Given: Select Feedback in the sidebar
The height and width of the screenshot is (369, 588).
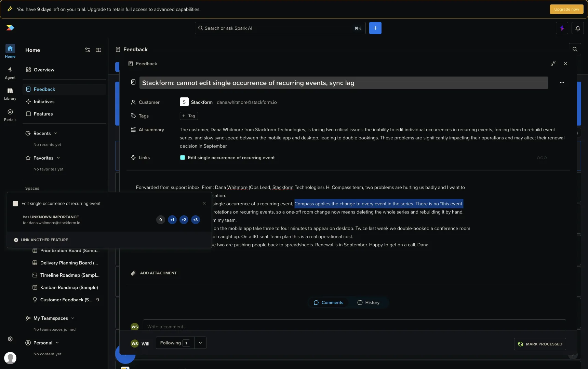Looking at the screenshot, I should [64, 89].
